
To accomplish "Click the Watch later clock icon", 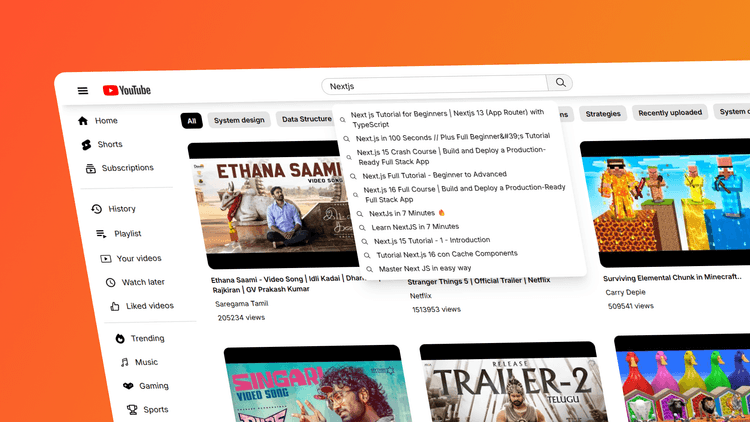I will pyautogui.click(x=110, y=282).
